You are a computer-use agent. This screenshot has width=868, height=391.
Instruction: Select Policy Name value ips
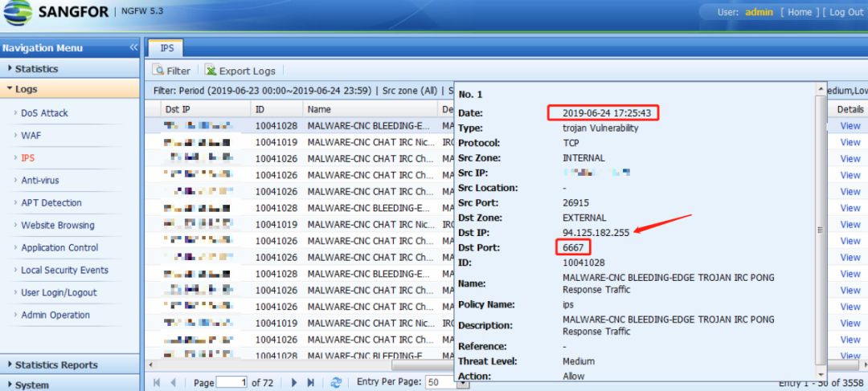[x=568, y=304]
